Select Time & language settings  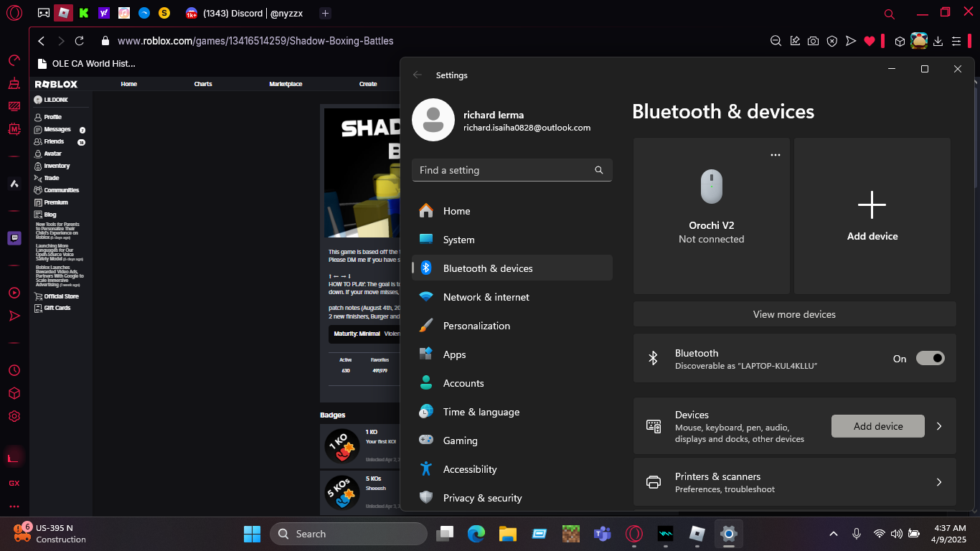(512, 412)
